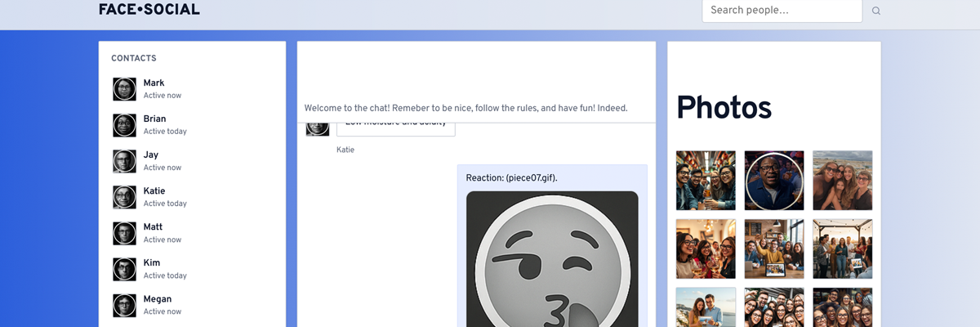The image size is (980, 327).
Task: Open seaside photo of couple
Action: coord(706,307)
